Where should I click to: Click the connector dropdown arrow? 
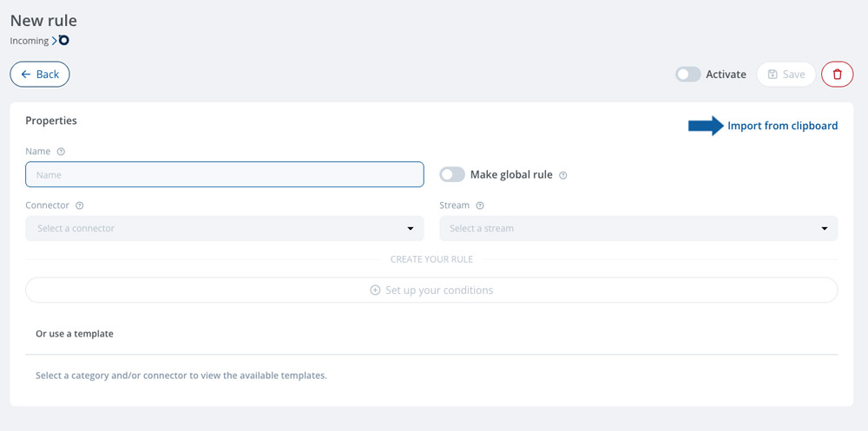pos(411,228)
